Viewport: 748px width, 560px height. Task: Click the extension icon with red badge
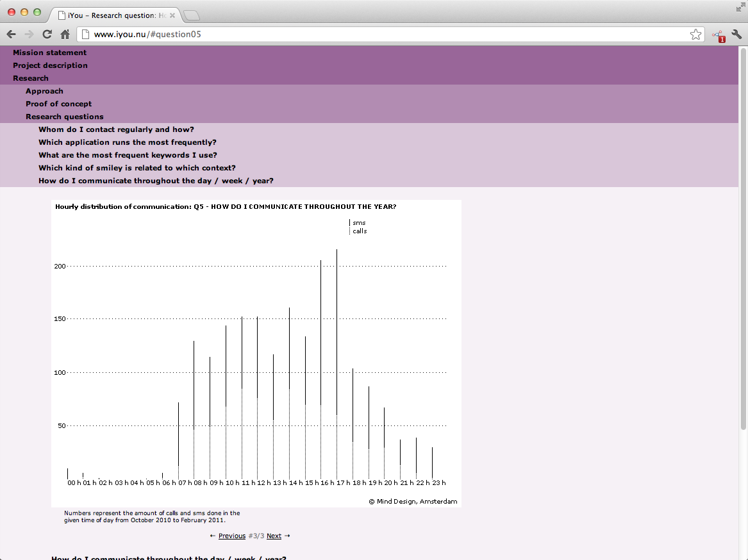[x=718, y=36]
